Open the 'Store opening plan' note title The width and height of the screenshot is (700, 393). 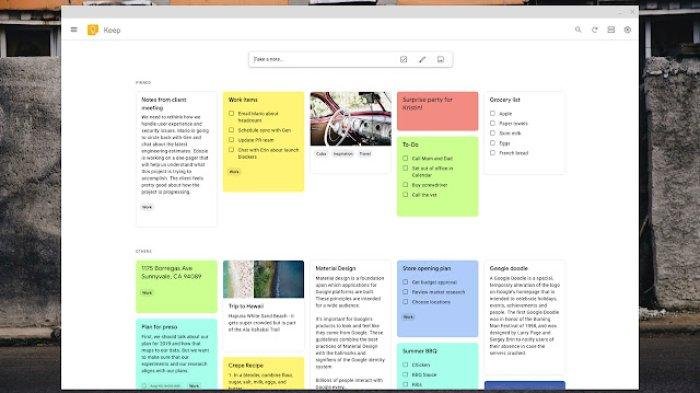(426, 268)
